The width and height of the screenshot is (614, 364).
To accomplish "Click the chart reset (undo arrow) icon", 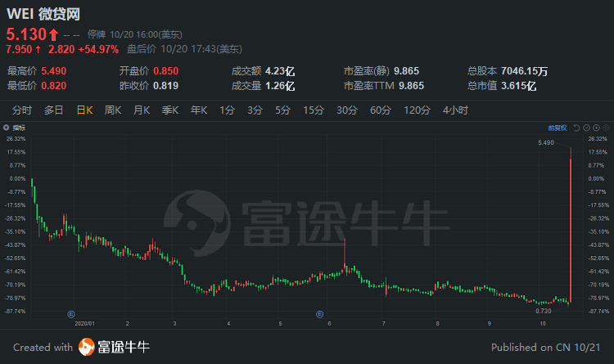I will click(x=576, y=128).
